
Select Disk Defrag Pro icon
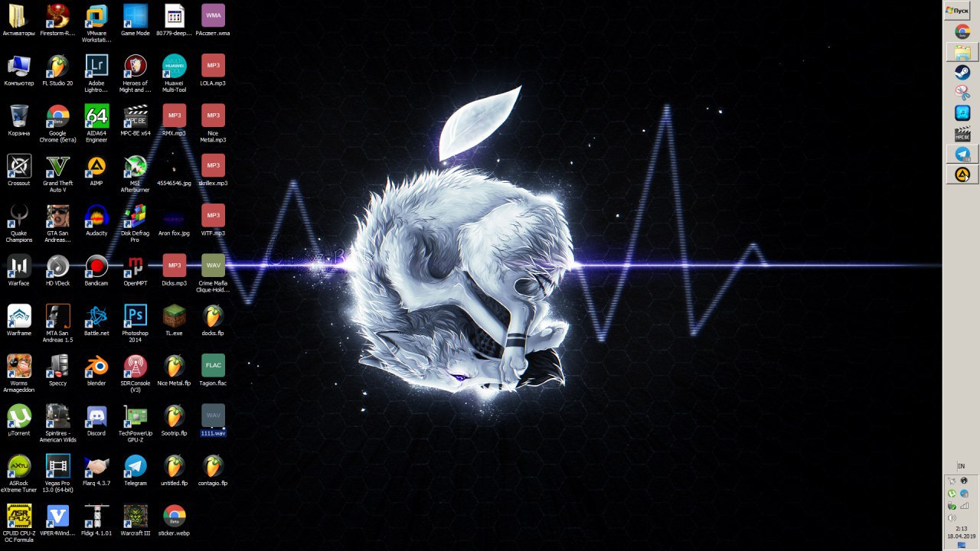pyautogui.click(x=136, y=223)
